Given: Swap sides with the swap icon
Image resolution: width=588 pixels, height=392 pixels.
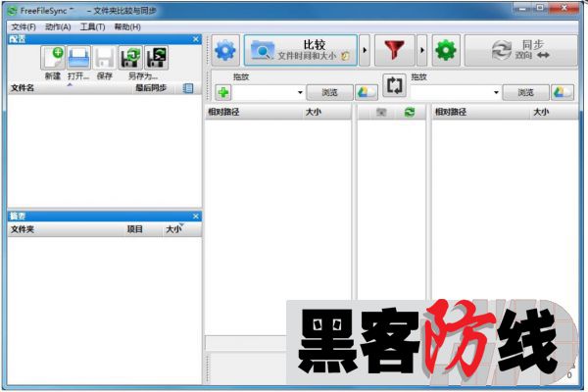Looking at the screenshot, I should tap(394, 85).
